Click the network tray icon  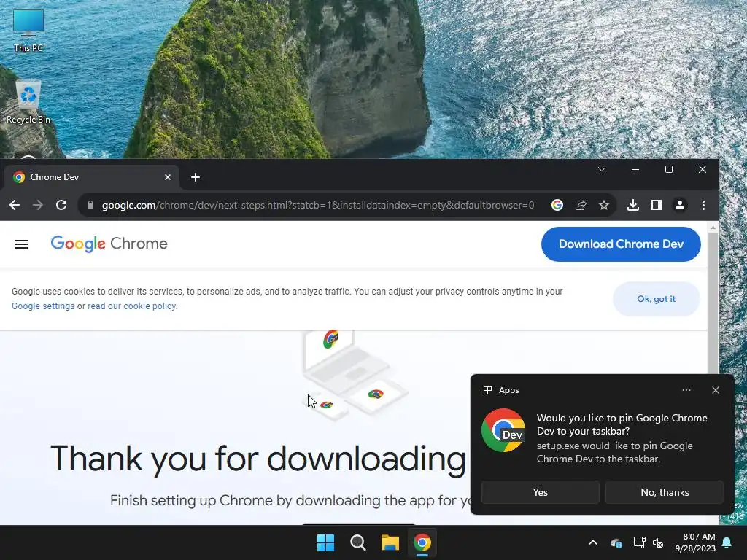639,542
